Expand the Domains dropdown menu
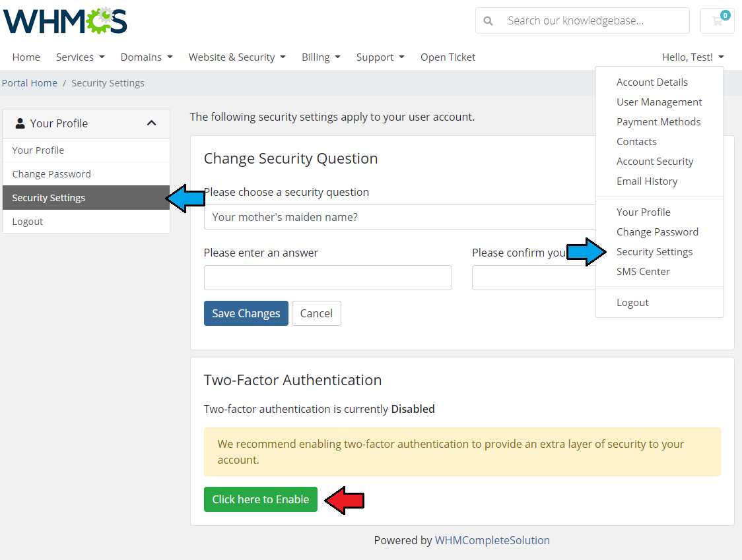This screenshot has height=560, width=742. click(x=147, y=57)
